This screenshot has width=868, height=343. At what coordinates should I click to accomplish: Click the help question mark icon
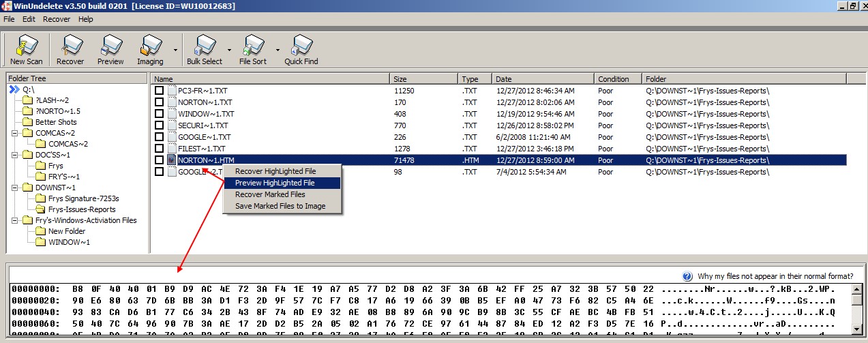tap(687, 276)
